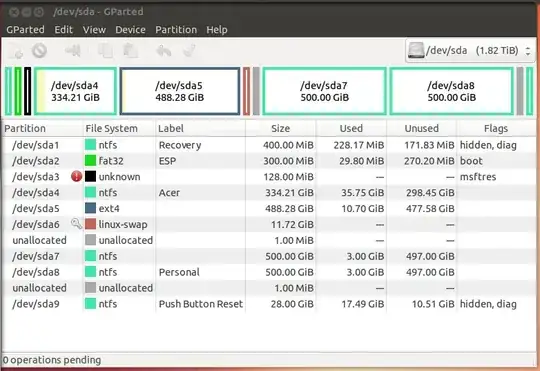Image resolution: width=540 pixels, height=371 pixels.
Task: Select the /dev/sda4 row in the table
Action: point(269,192)
